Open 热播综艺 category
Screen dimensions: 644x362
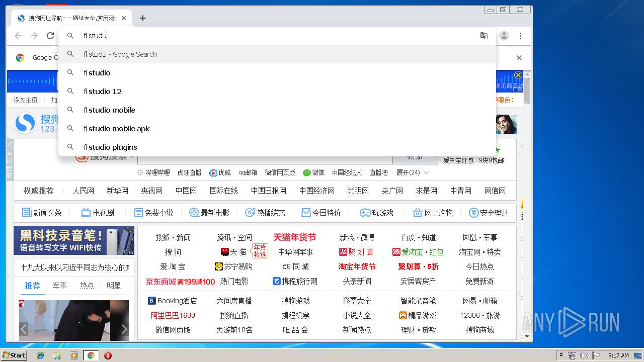[265, 213]
